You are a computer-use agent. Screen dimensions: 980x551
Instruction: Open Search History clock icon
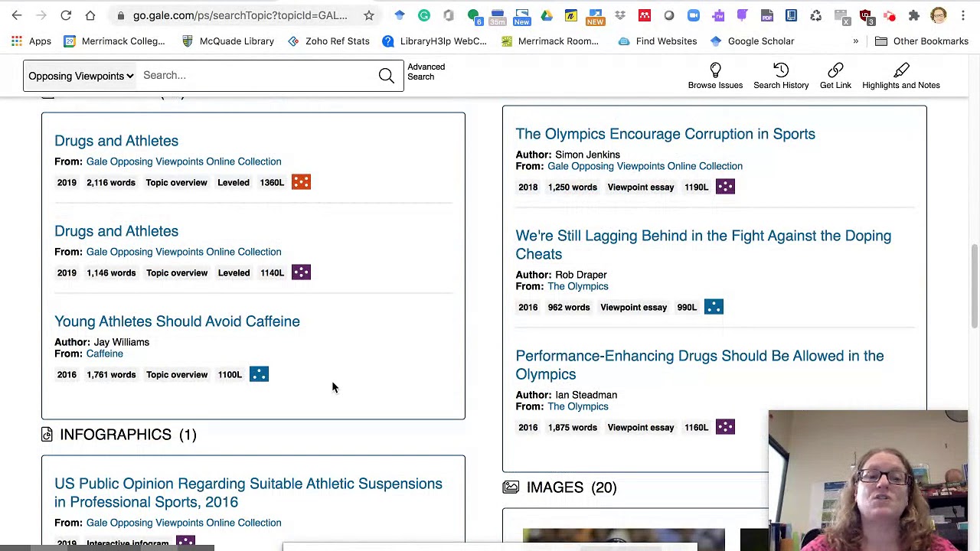(x=780, y=70)
